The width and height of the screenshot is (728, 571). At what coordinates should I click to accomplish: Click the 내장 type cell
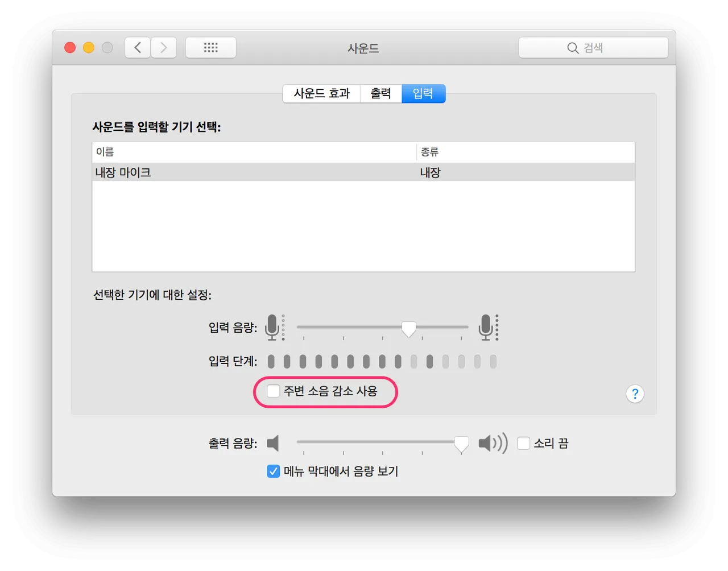(x=431, y=172)
